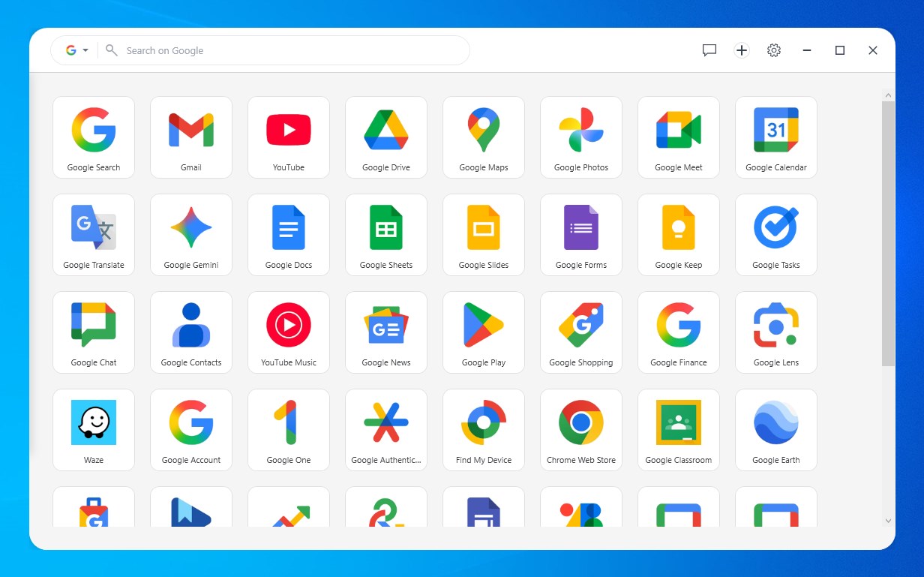Open Google Sheets
Screen dimensions: 924x577
click(386, 235)
